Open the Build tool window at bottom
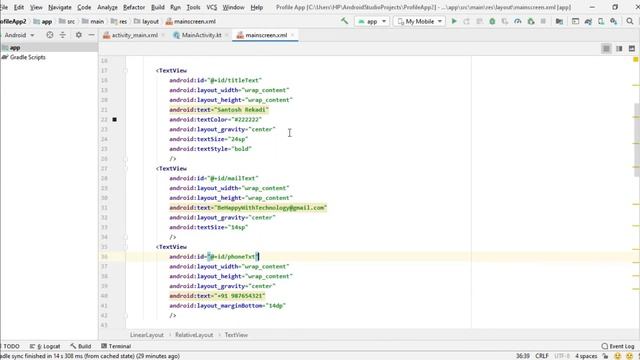Image resolution: width=640 pixels, height=360 pixels. tap(81, 346)
